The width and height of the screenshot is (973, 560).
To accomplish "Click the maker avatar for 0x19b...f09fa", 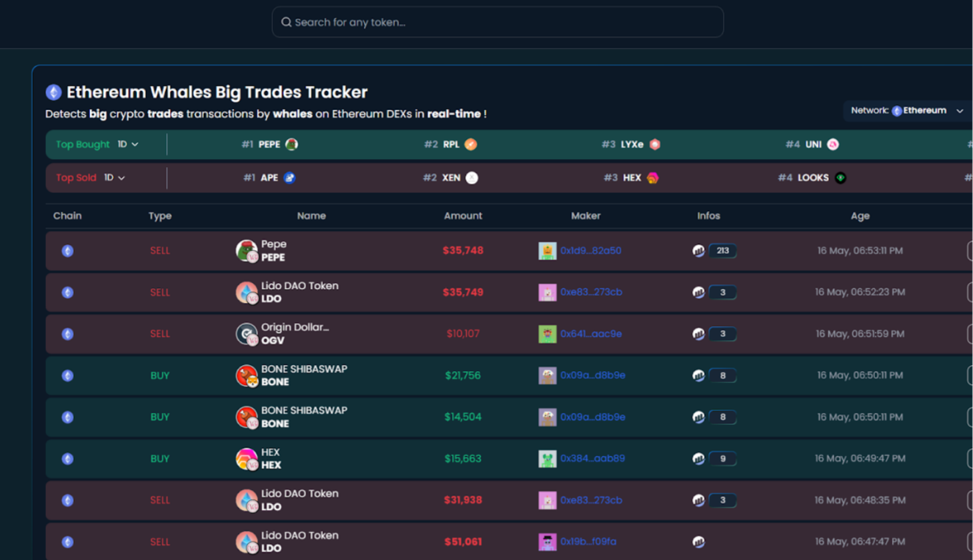I will click(x=547, y=542).
